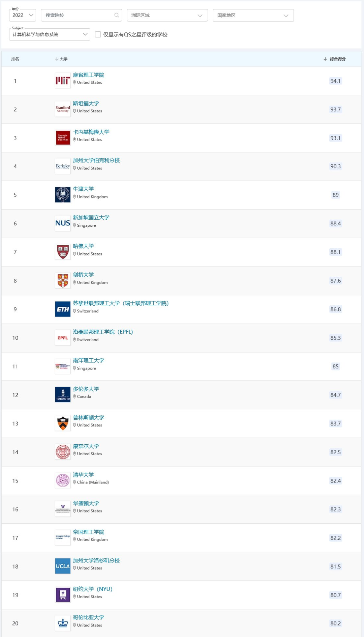Sort by 综合得分 column header
This screenshot has height=637, width=364.
click(x=334, y=59)
